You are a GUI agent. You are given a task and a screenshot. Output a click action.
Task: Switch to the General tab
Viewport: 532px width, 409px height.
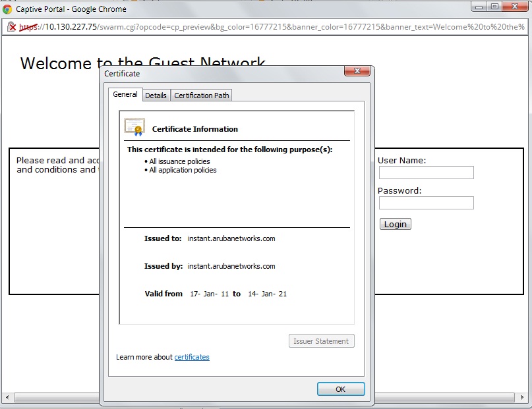coord(125,95)
